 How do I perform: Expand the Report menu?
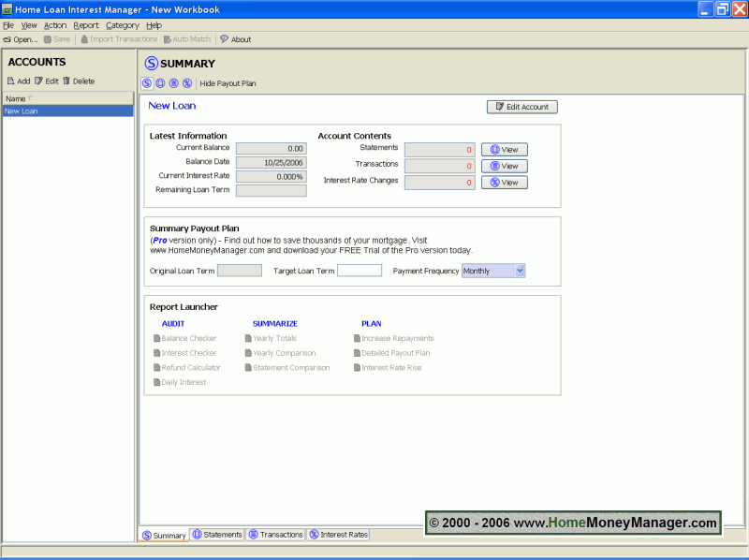point(86,25)
